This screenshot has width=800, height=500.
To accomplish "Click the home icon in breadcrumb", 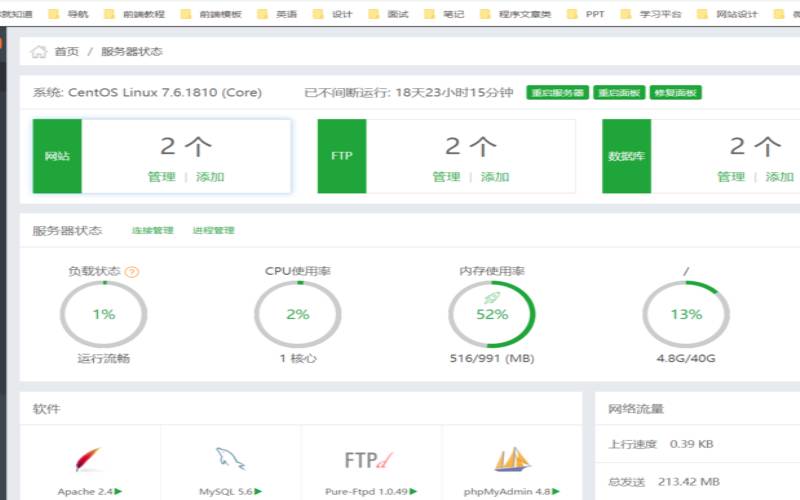I will [39, 51].
